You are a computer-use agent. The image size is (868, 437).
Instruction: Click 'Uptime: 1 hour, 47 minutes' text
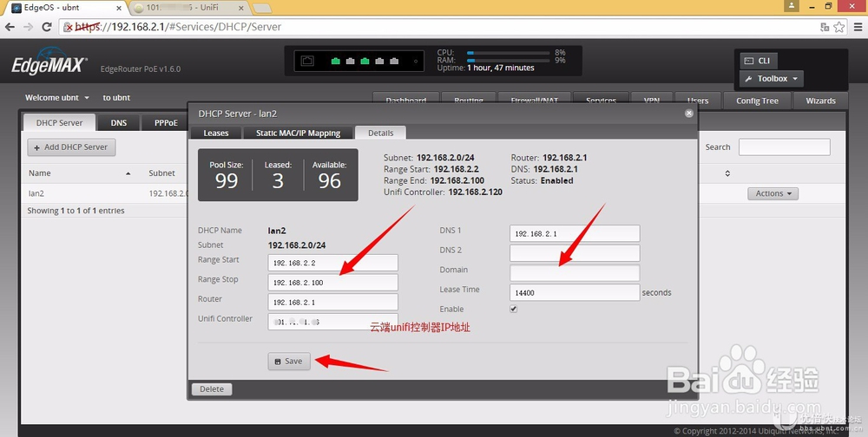click(485, 68)
